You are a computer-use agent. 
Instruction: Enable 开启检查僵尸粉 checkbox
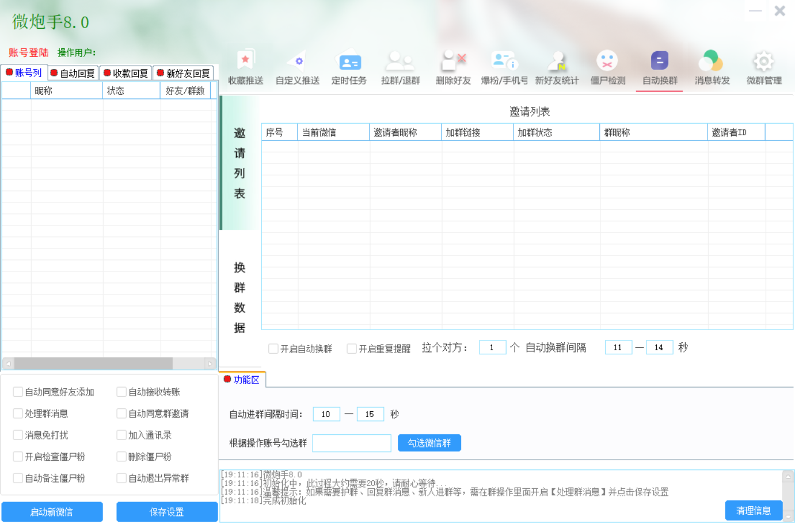18,457
